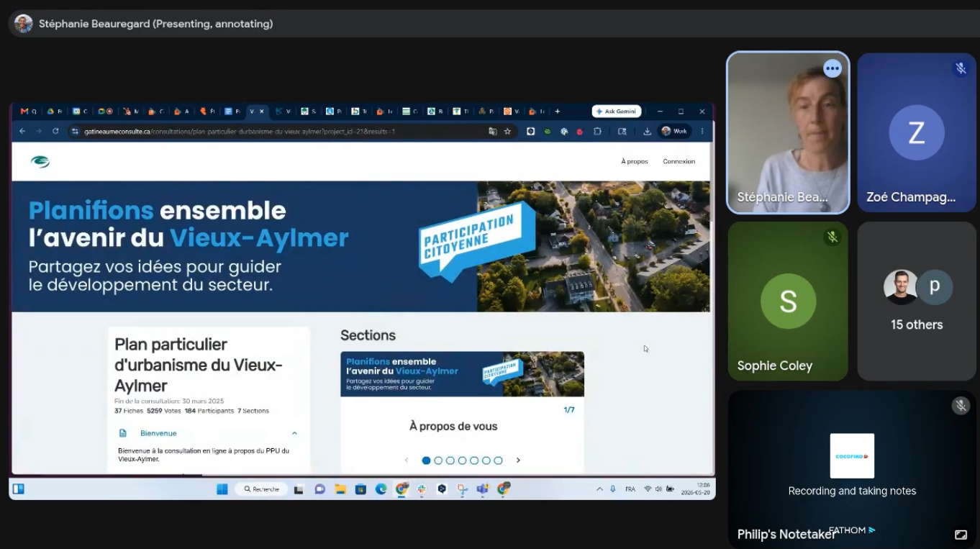Show hidden system tray icons

click(599, 489)
